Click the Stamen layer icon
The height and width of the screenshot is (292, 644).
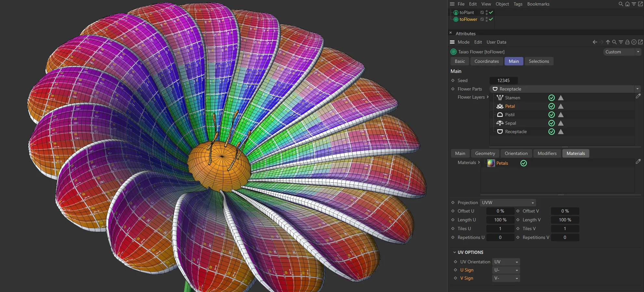pos(500,98)
